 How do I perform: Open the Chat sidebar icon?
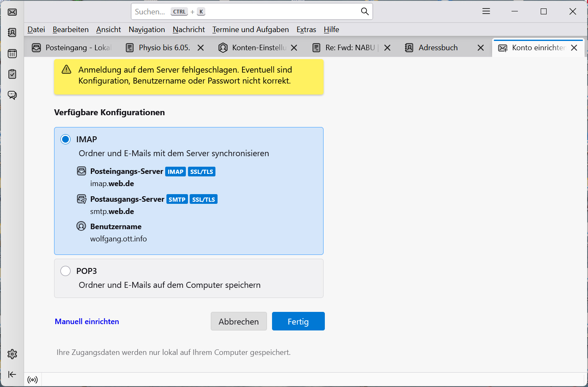[12, 95]
